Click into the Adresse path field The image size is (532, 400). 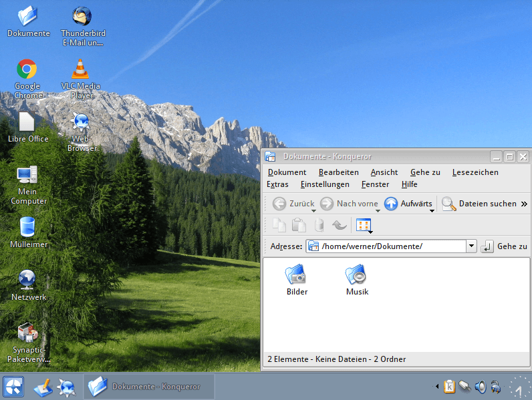(391, 246)
